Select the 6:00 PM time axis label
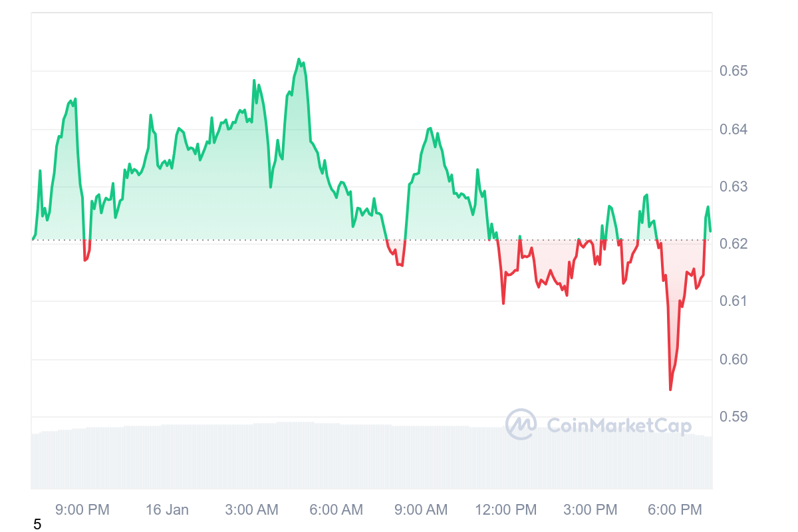The height and width of the screenshot is (532, 798). coord(675,510)
